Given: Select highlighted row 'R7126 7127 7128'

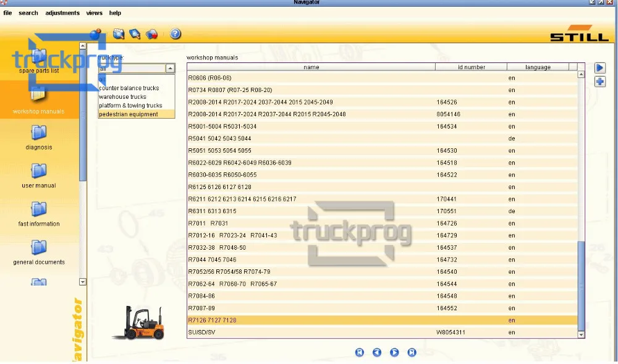Looking at the screenshot, I should [x=383, y=320].
